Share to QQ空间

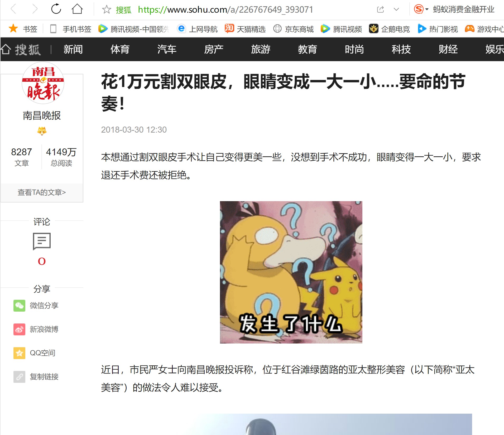pos(34,353)
